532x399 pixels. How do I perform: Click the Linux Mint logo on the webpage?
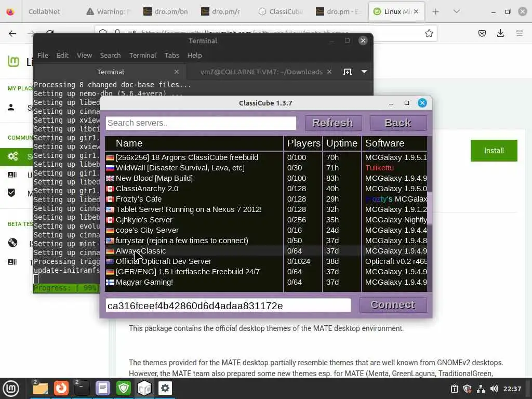[x=13, y=61]
